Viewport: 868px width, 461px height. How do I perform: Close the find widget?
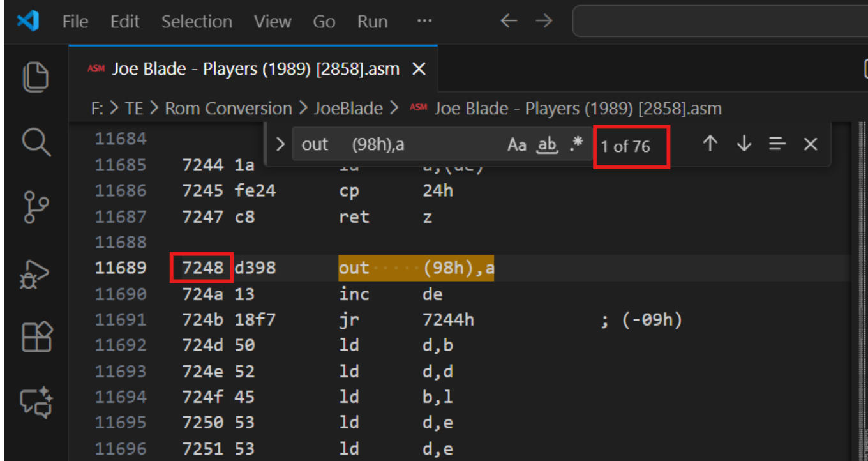pyautogui.click(x=811, y=144)
